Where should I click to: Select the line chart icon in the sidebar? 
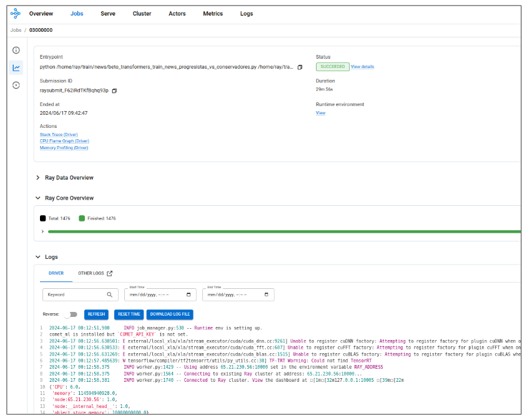[x=16, y=68]
